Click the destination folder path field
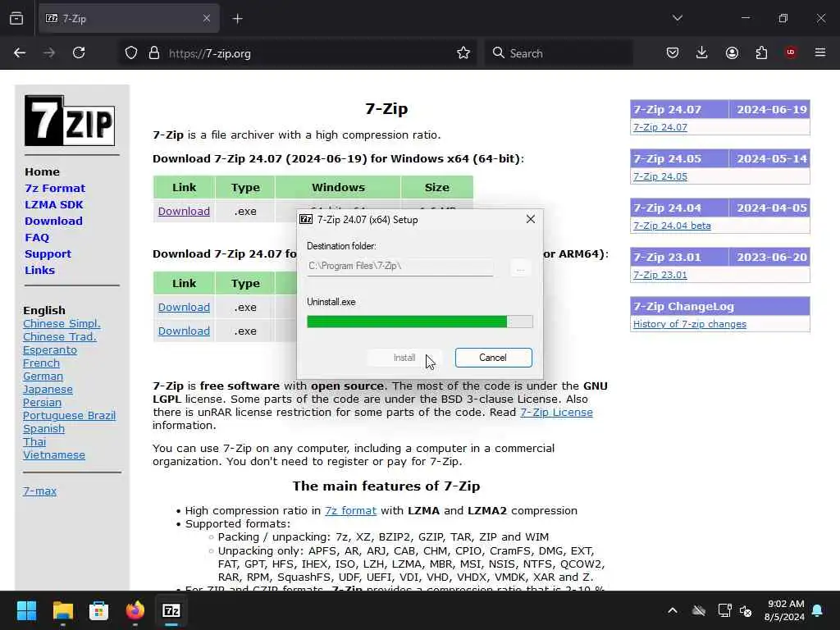The width and height of the screenshot is (840, 630). 399,267
